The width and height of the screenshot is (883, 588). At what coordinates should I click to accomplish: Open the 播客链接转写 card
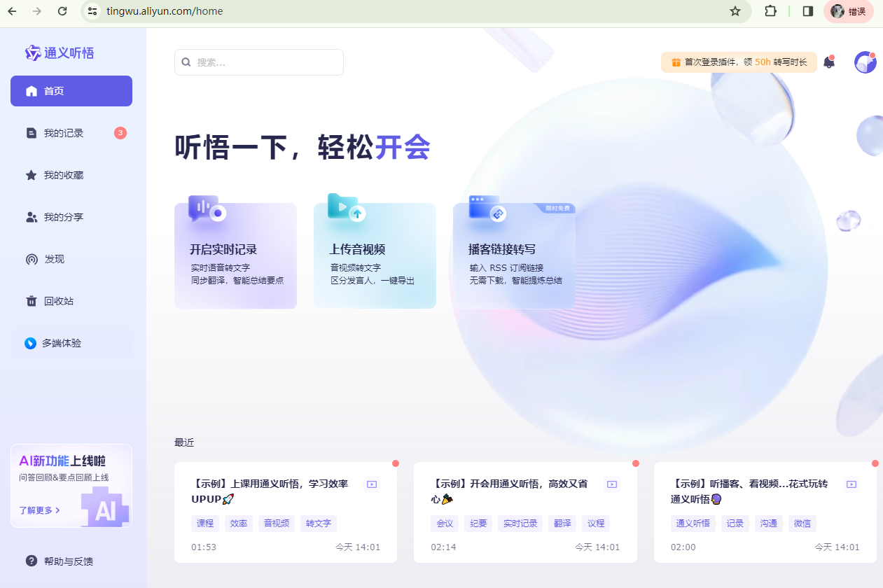(514, 255)
